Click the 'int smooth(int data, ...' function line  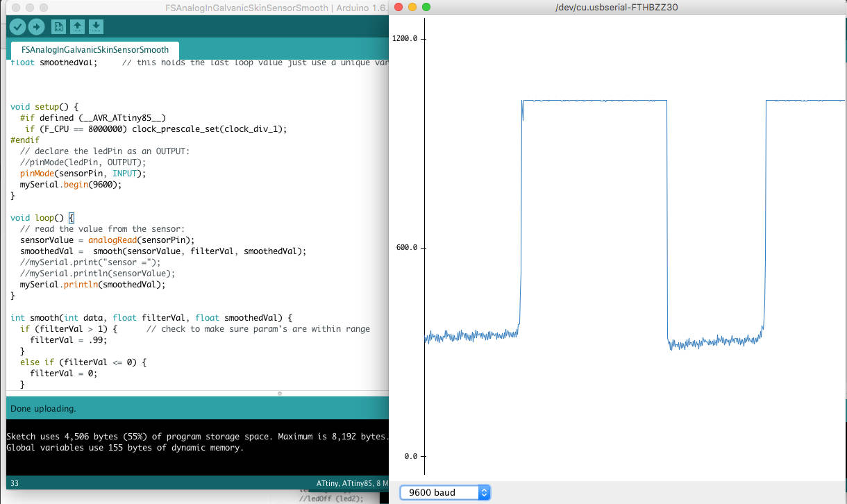[x=151, y=318]
